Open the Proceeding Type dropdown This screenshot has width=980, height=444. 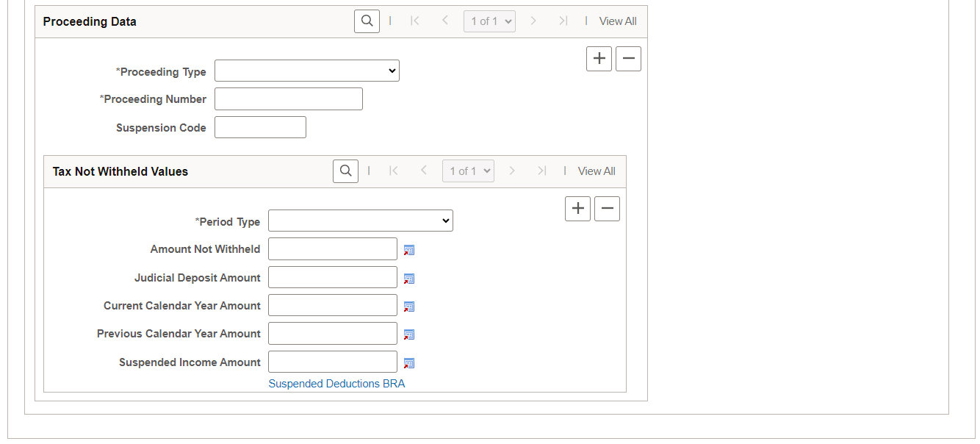[x=307, y=71]
